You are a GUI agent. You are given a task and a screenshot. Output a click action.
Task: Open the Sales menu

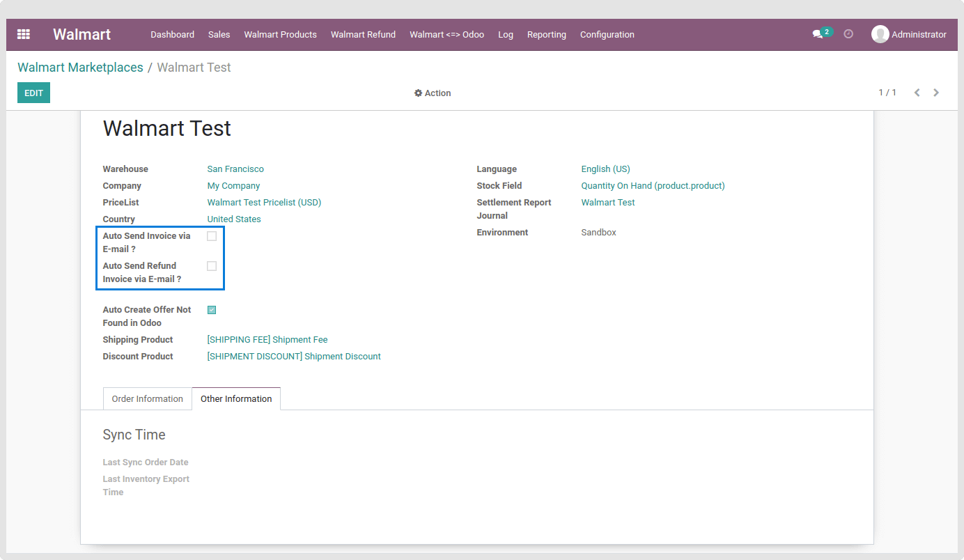(x=219, y=34)
